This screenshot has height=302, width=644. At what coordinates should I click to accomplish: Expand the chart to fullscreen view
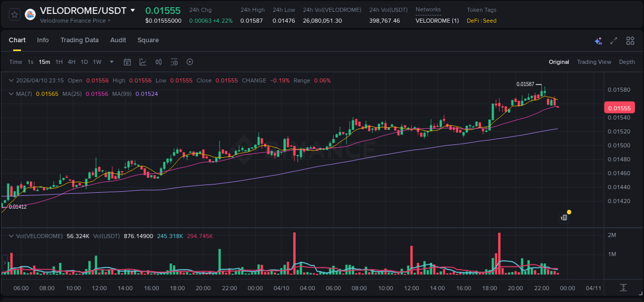tap(614, 40)
